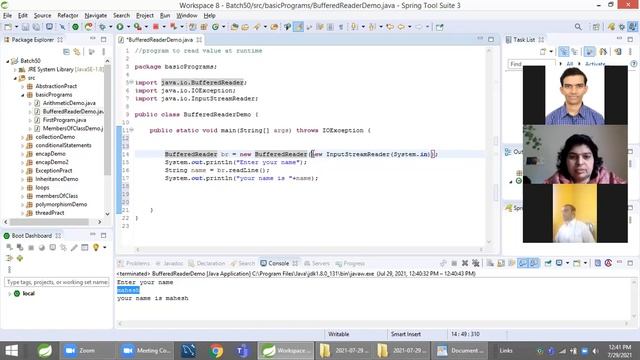Click Open Console icon in Boot Dashboard toolbar
Image resolution: width=640 pixels, height=360 pixels.
53,247
